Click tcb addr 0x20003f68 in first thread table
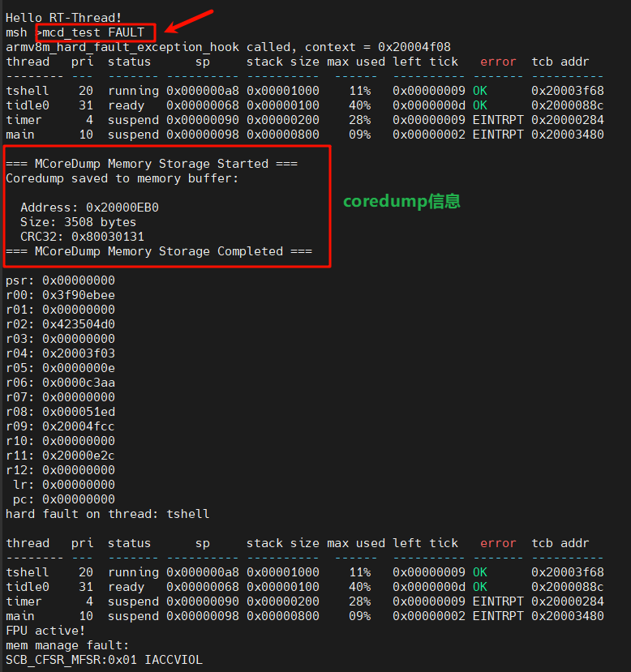The height and width of the screenshot is (672, 631). tap(568, 91)
